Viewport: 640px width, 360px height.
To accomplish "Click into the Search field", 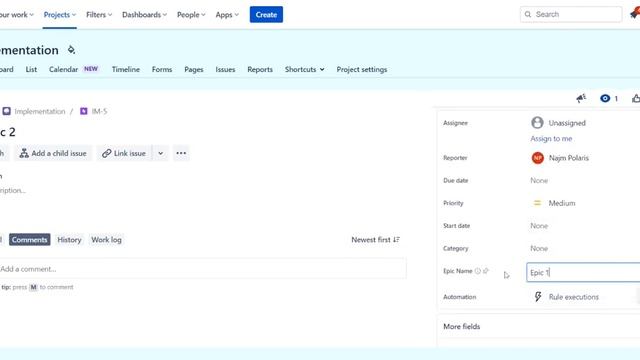I will (571, 14).
